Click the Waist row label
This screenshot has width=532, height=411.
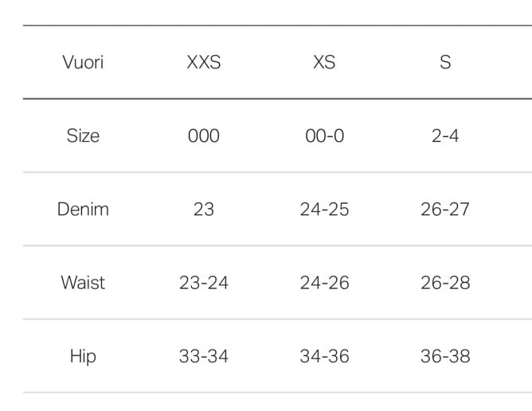[x=83, y=283]
